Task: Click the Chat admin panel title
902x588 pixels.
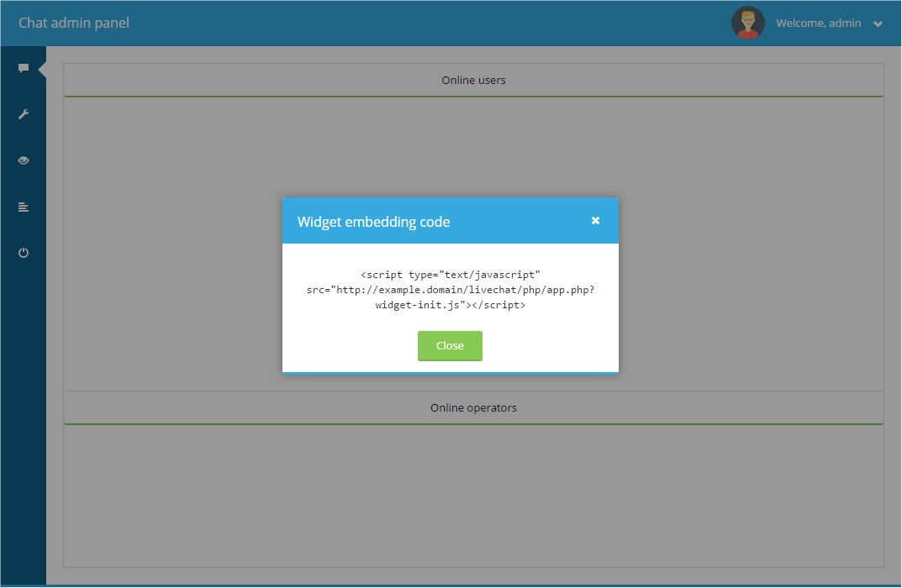Action: tap(74, 23)
